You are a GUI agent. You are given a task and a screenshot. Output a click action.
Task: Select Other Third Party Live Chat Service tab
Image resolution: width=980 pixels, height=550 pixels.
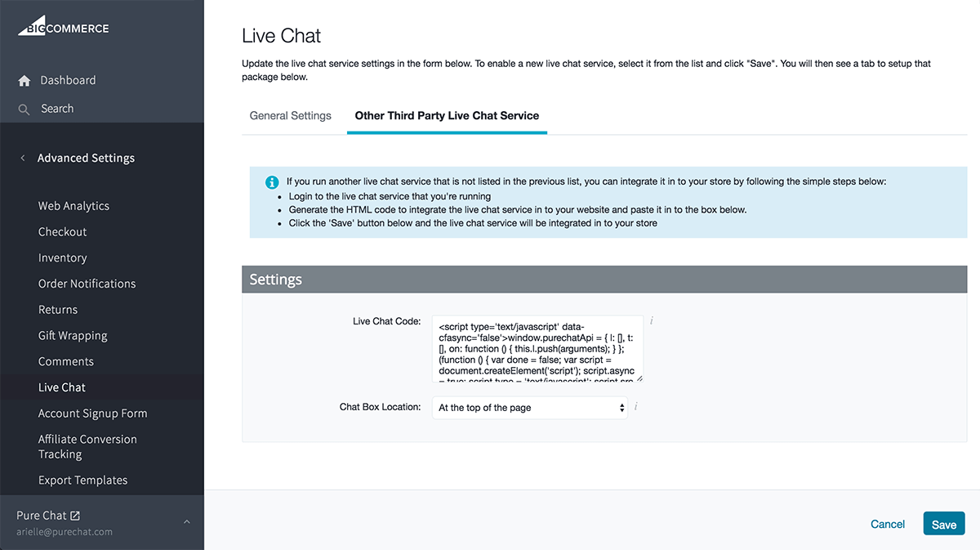click(447, 115)
